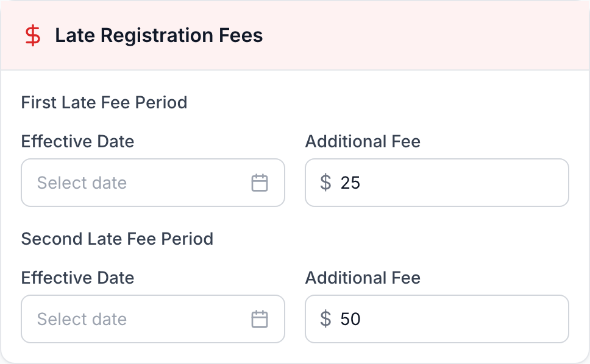Click Additional Fee label under second period
The width and height of the screenshot is (590, 364).
(x=363, y=278)
